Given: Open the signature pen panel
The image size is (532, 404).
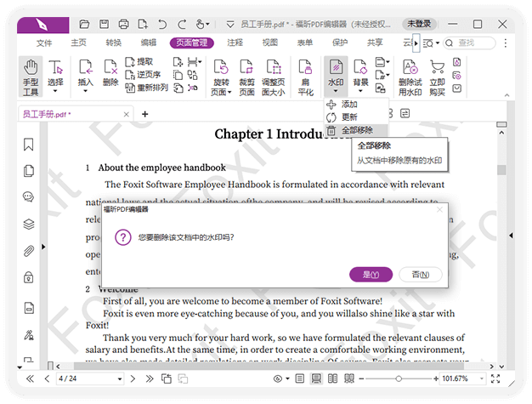Looking at the screenshot, I should click(x=29, y=335).
